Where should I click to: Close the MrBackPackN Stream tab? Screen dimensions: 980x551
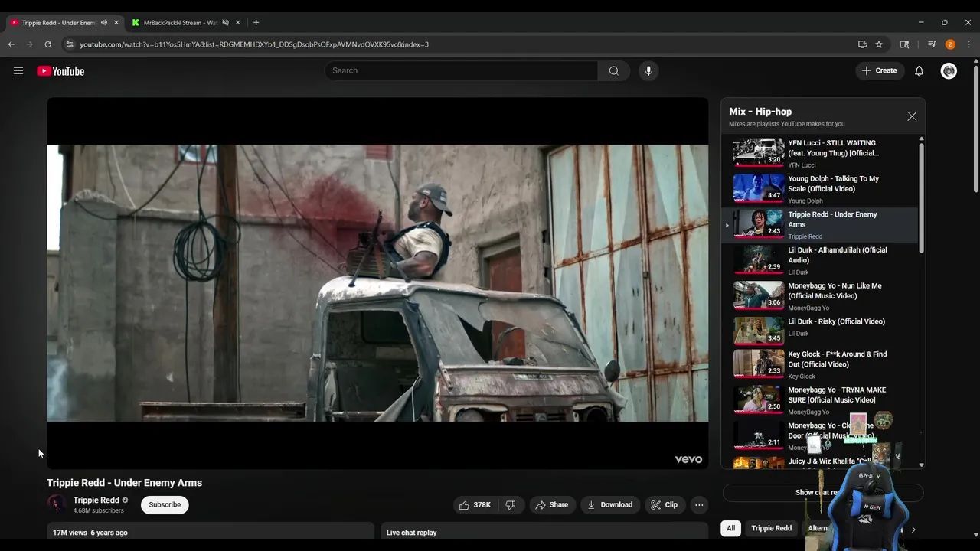[x=238, y=22]
